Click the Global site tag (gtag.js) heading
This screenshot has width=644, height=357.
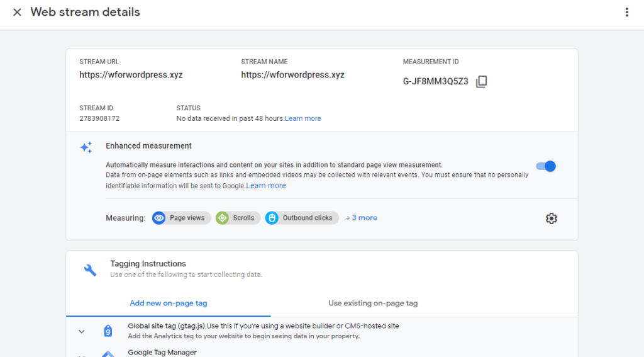click(x=166, y=326)
